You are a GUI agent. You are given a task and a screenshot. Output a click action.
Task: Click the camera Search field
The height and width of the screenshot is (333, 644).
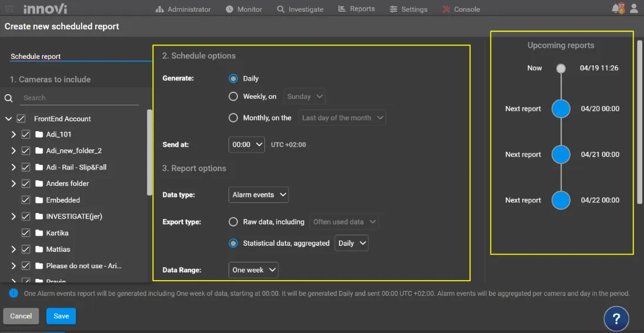(x=79, y=98)
